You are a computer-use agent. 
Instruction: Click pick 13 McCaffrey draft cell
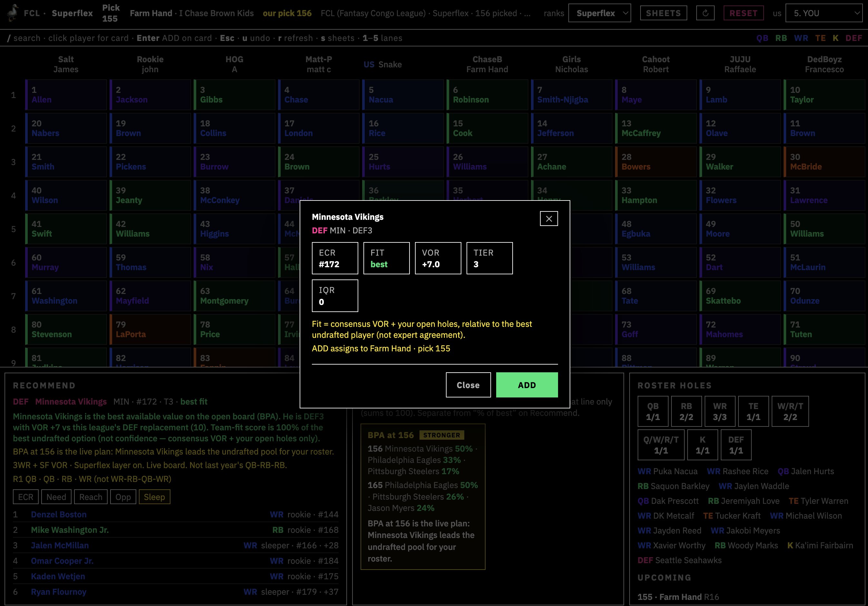656,129
